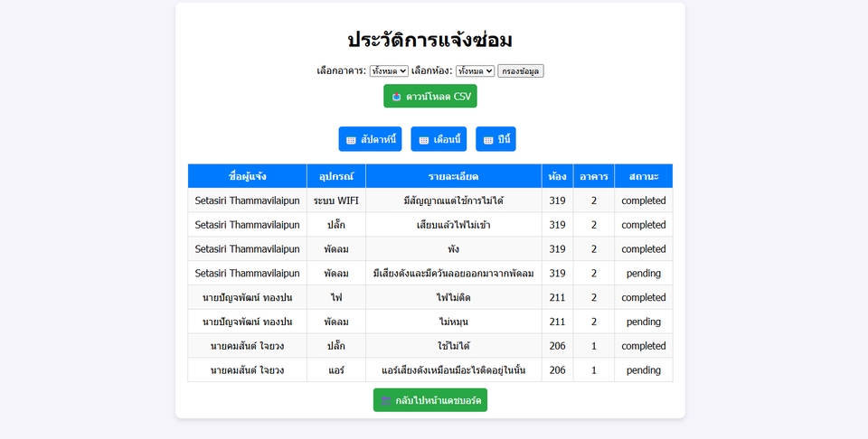Click the ห้อง column header
This screenshot has width=868, height=439.
[x=558, y=176]
